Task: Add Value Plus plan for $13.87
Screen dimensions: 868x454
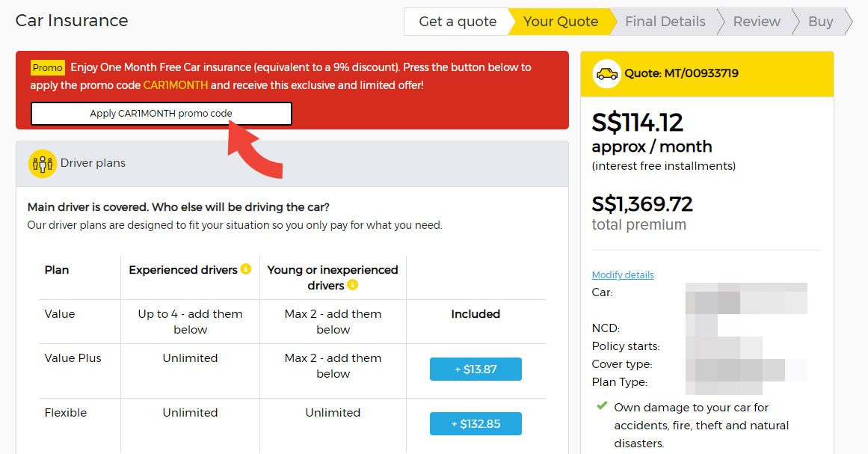Action: (475, 369)
